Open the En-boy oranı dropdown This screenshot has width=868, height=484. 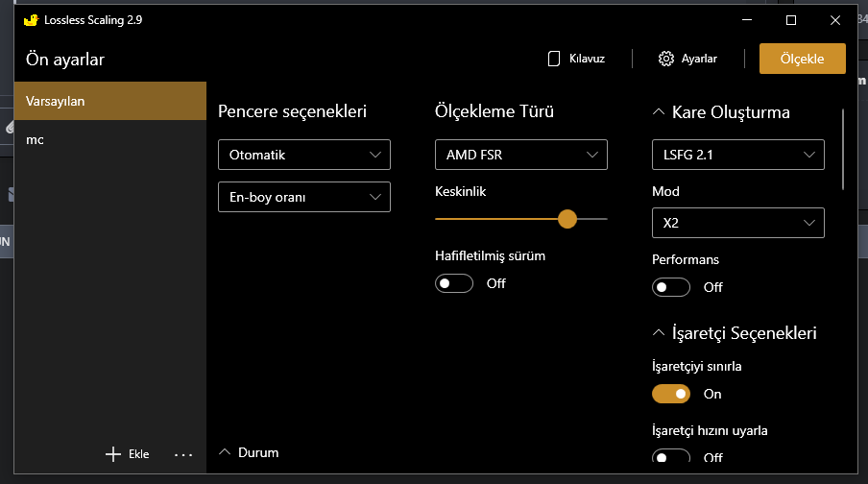pyautogui.click(x=304, y=197)
